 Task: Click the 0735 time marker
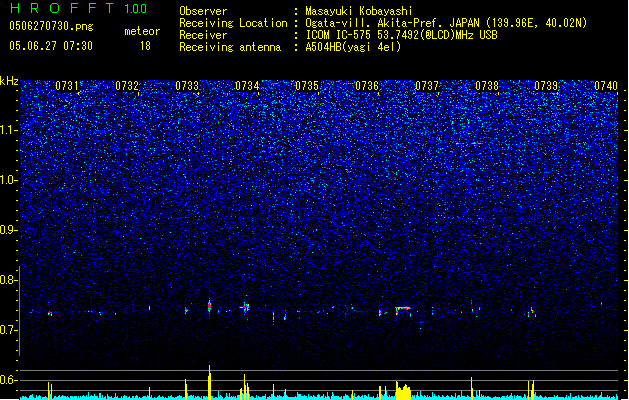307,86
